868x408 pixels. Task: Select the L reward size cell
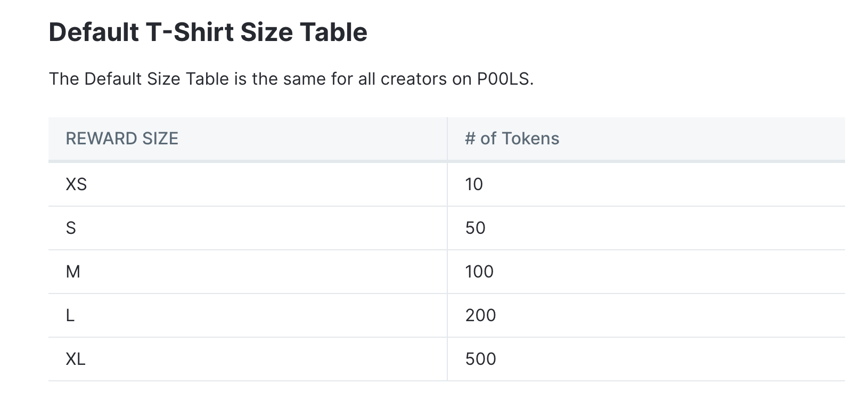click(70, 315)
